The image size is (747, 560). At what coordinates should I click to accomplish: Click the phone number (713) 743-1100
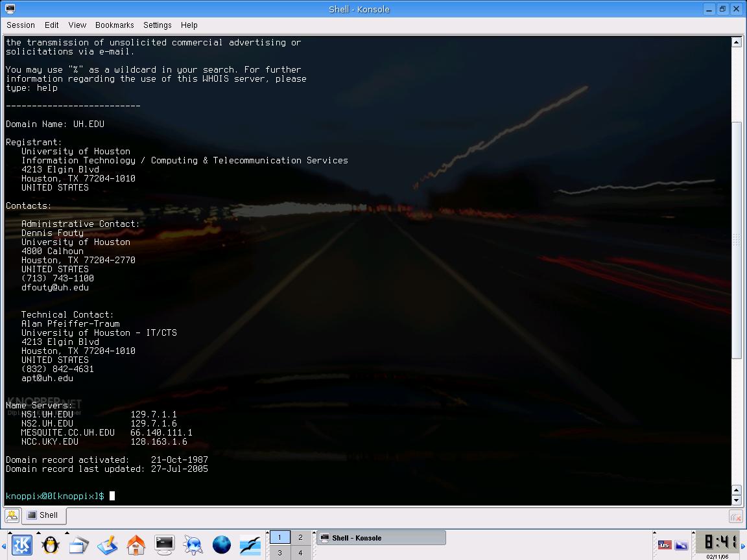coord(58,278)
